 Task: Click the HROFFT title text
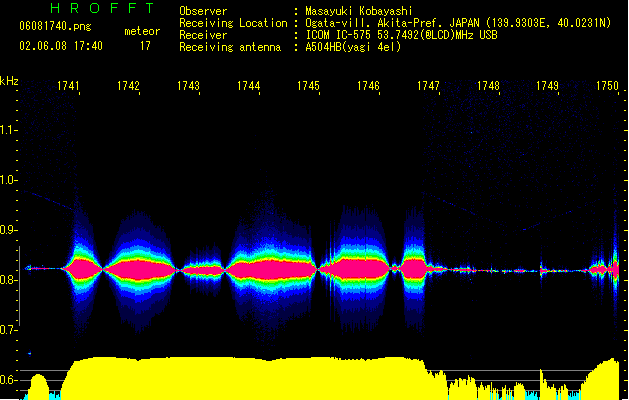[102, 8]
